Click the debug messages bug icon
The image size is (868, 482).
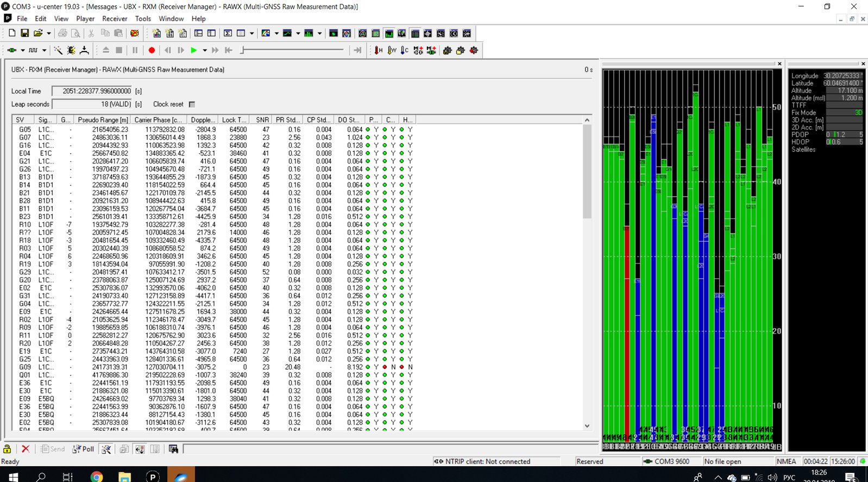pyautogui.click(x=71, y=50)
